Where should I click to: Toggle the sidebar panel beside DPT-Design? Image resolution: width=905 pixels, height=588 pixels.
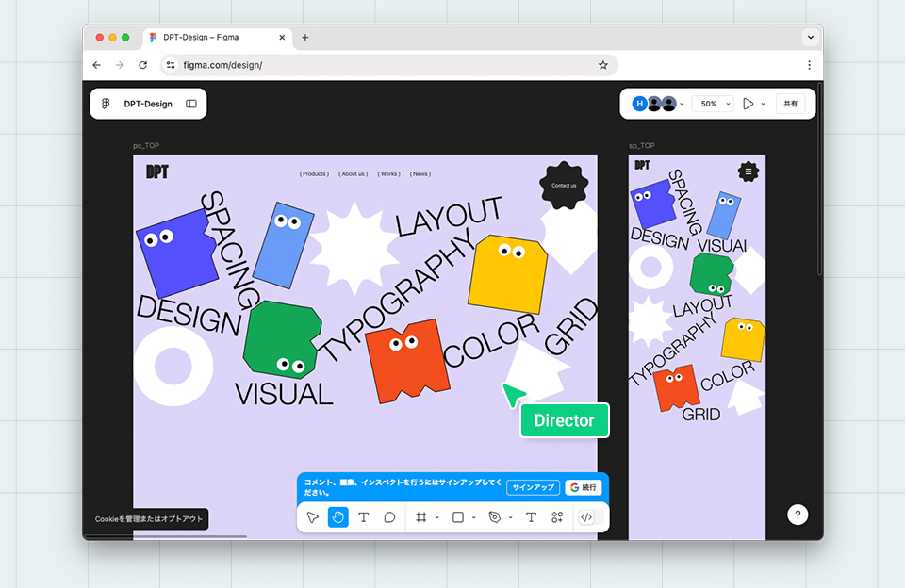pos(191,104)
